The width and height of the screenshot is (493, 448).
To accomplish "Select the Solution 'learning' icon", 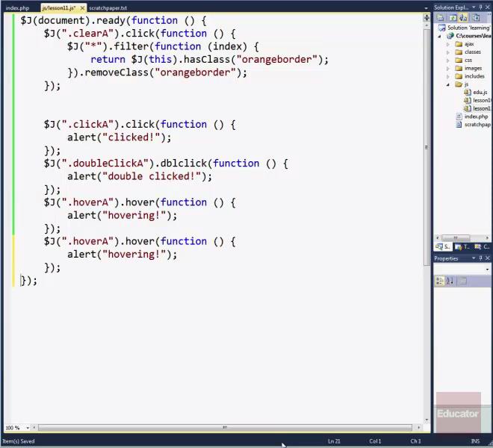I will 441,28.
